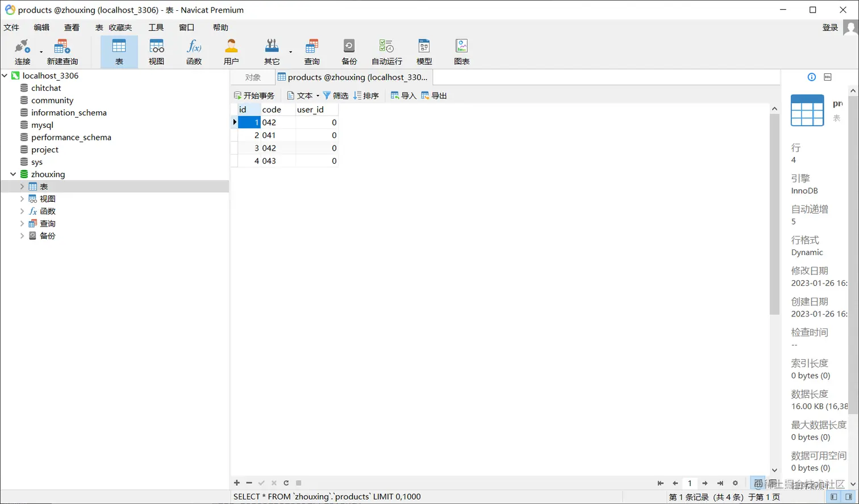Select the performance_schema database

pyautogui.click(x=71, y=137)
